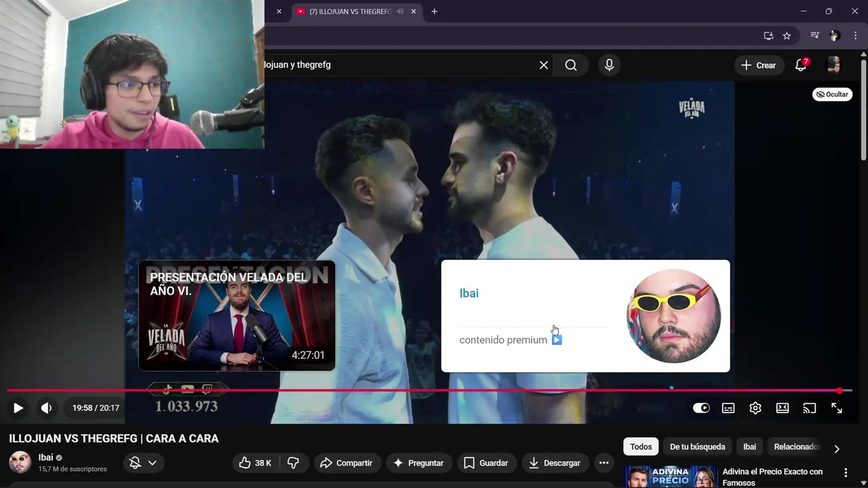868x488 pixels.
Task: Open the Ibai channel link in card
Action: [x=469, y=293]
